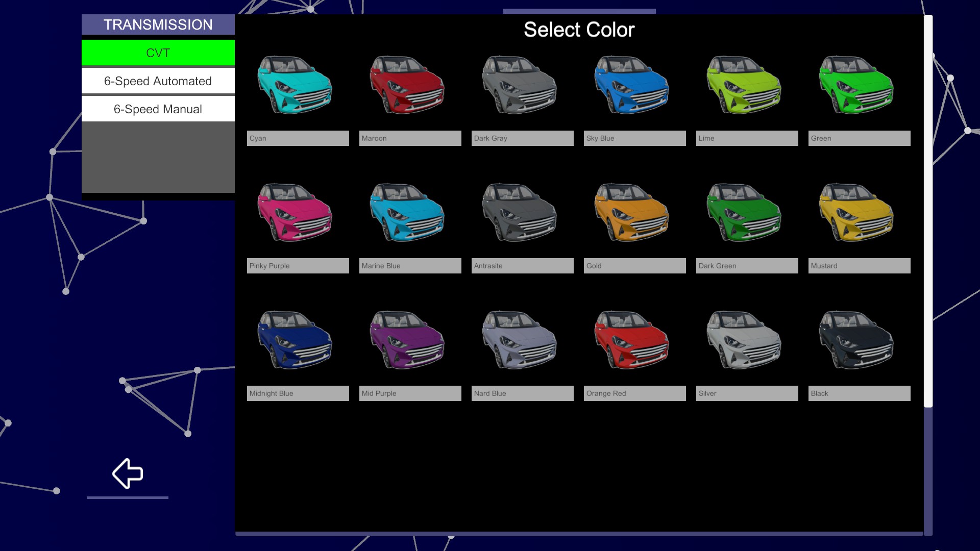
Task: Select the Silver car thumbnail
Action: 744,340
